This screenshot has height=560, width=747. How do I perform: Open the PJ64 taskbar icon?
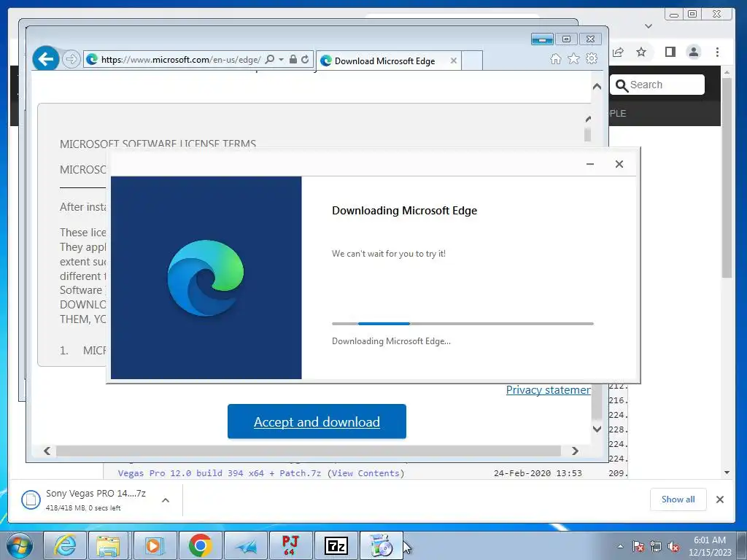290,545
